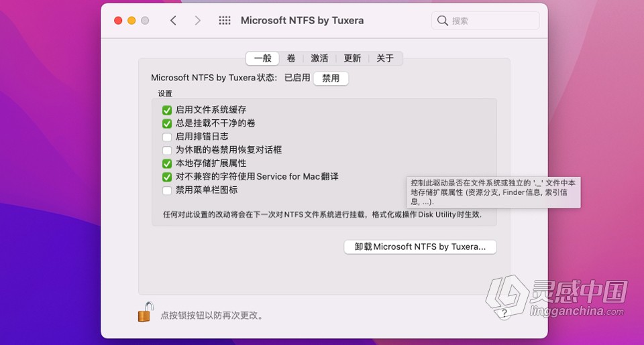
Task: Click the magnifier icon in search box
Action: point(442,21)
